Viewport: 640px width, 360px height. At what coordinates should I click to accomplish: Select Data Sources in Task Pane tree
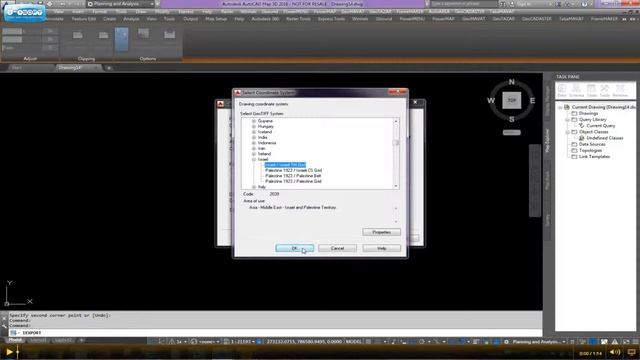[x=592, y=144]
